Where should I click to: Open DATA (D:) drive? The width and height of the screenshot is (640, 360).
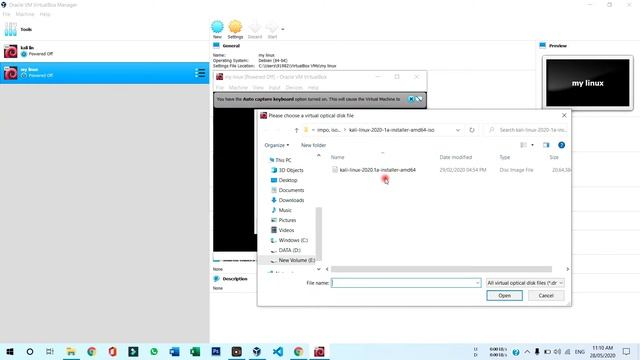(289, 250)
